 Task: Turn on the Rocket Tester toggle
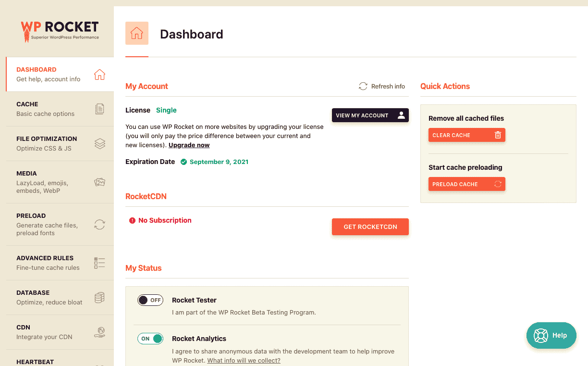(150, 300)
